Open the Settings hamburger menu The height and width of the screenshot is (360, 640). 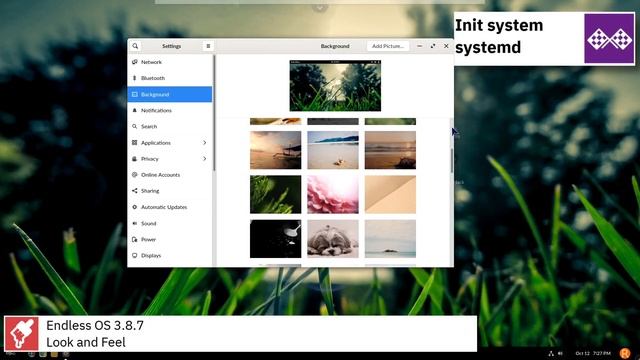tap(208, 46)
